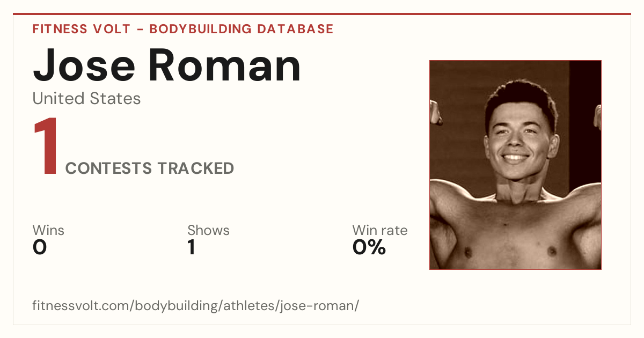Select the Contests Tracked label
This screenshot has height=338, width=644.
[150, 168]
